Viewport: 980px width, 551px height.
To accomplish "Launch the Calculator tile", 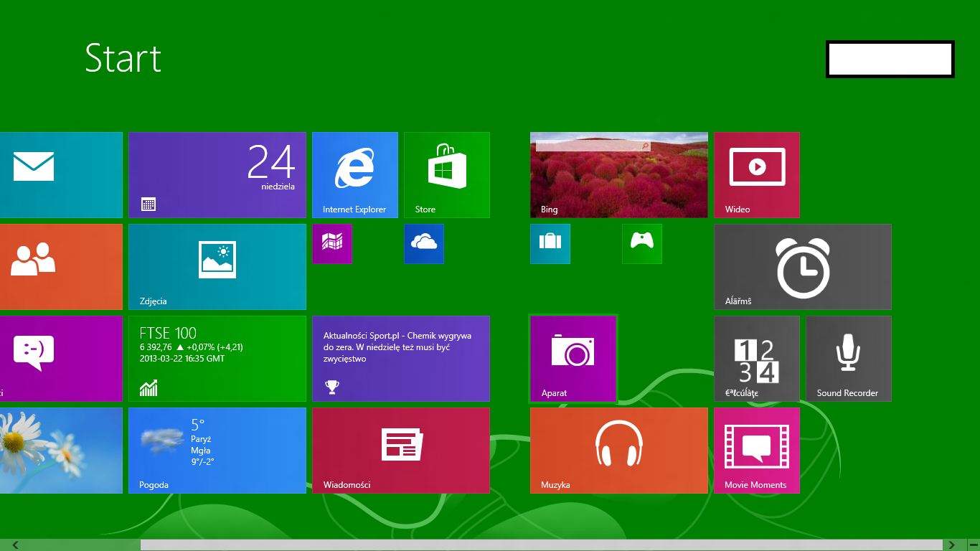I will coord(756,358).
